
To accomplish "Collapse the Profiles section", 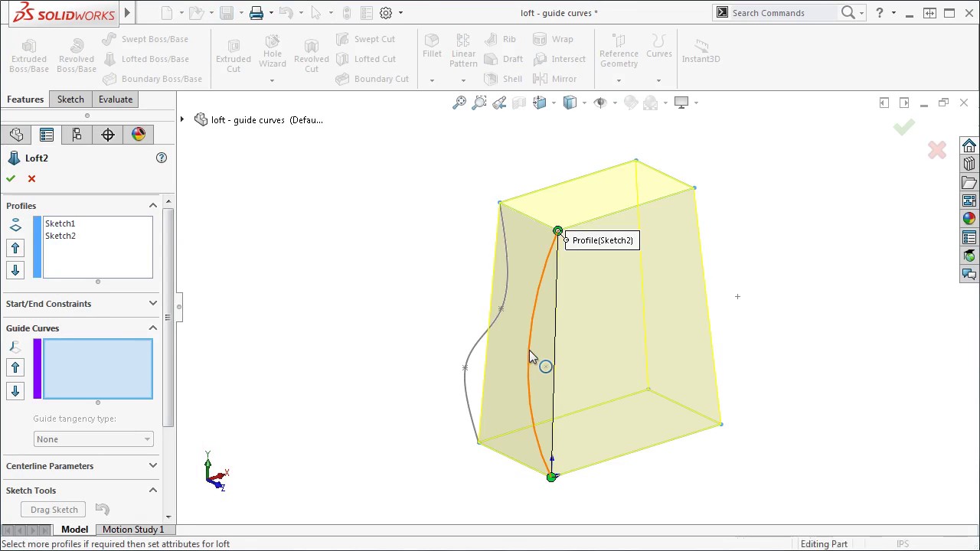I will pyautogui.click(x=152, y=206).
